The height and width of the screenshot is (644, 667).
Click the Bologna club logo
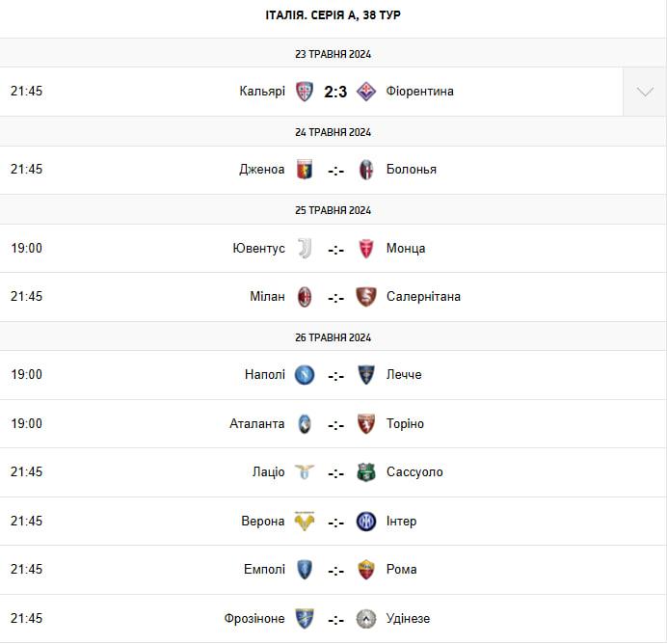(366, 170)
